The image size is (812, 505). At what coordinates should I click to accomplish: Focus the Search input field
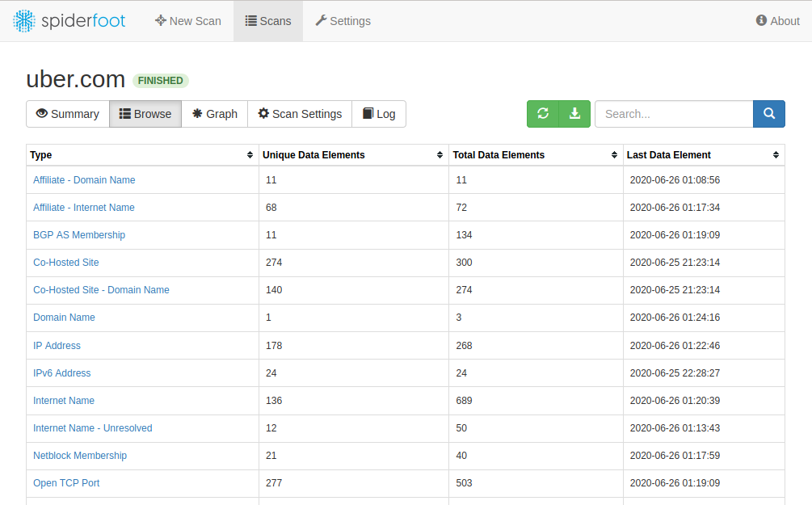click(674, 114)
